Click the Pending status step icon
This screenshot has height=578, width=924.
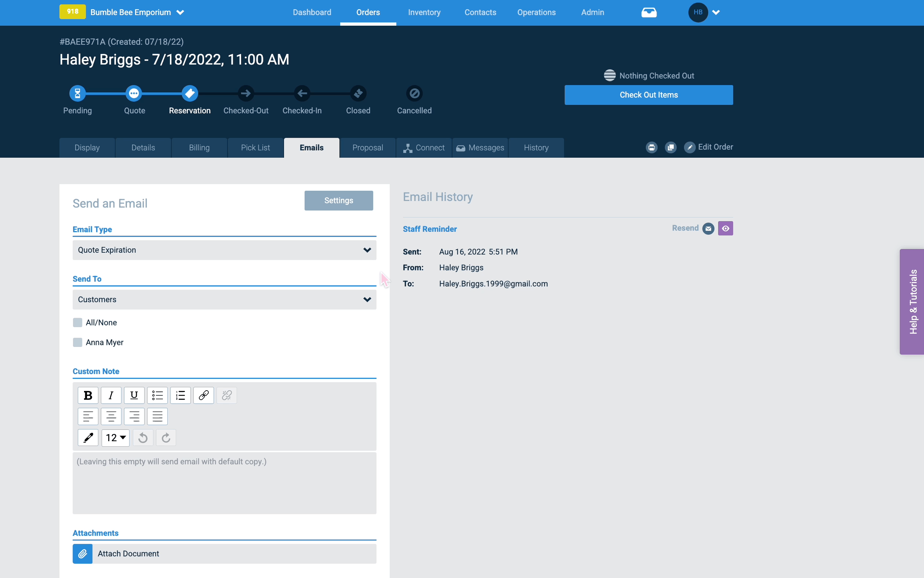(78, 93)
